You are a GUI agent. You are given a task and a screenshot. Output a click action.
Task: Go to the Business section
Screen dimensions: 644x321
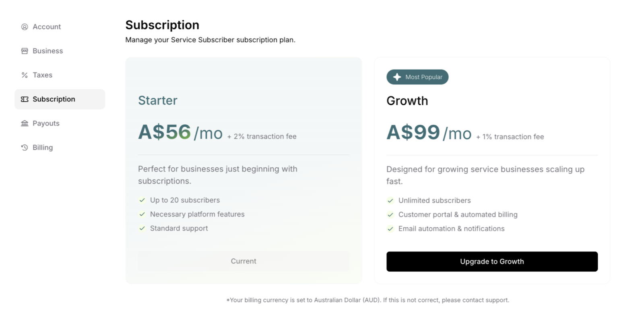(x=47, y=51)
